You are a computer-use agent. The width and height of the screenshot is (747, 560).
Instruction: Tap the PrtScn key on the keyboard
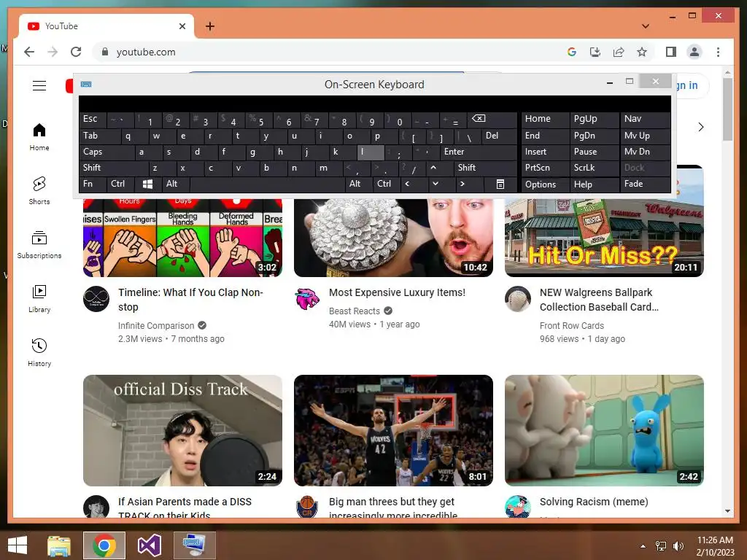[545, 168]
